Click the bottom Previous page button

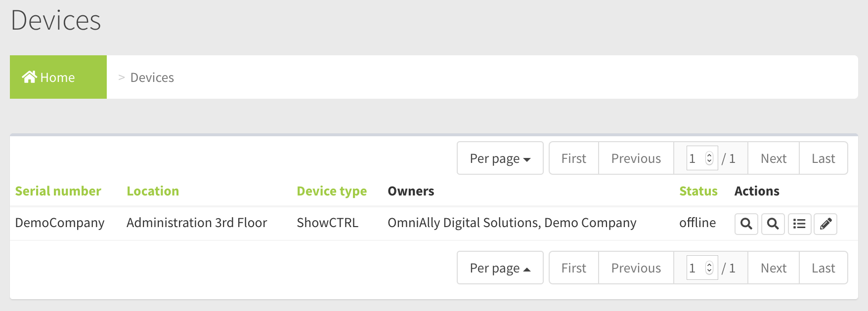(x=636, y=268)
